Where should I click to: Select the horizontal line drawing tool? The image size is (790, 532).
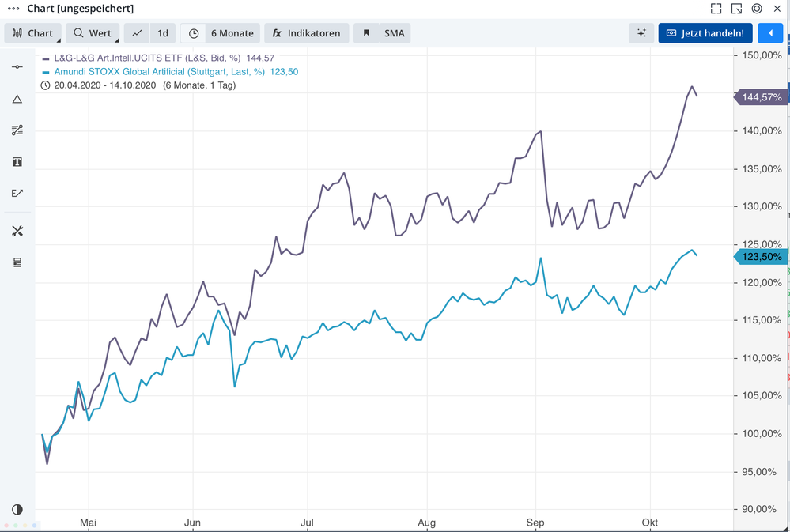click(17, 67)
